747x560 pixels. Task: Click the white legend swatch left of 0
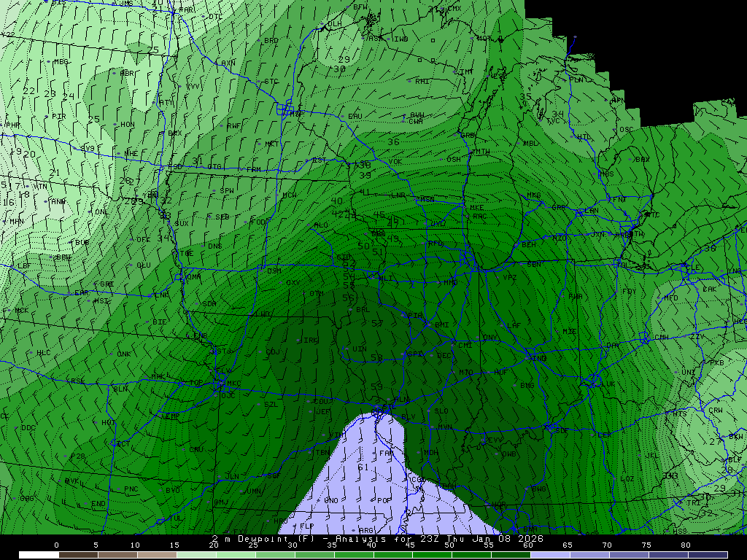point(39,555)
